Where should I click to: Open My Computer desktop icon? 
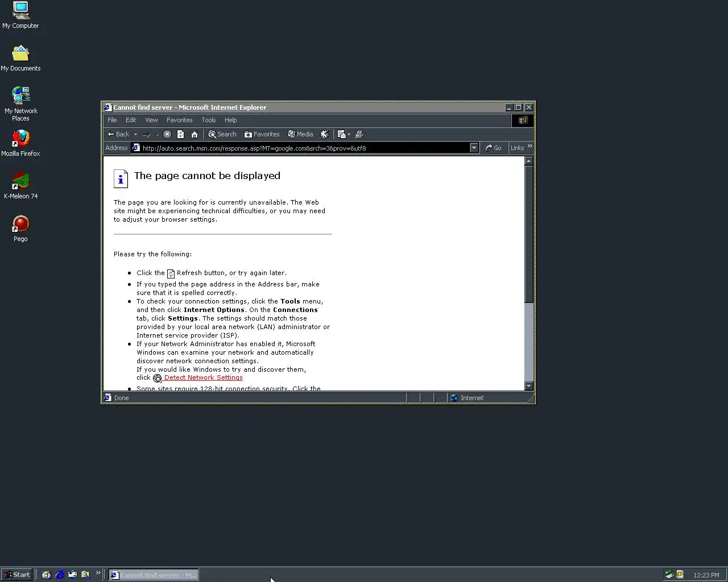coord(20,15)
